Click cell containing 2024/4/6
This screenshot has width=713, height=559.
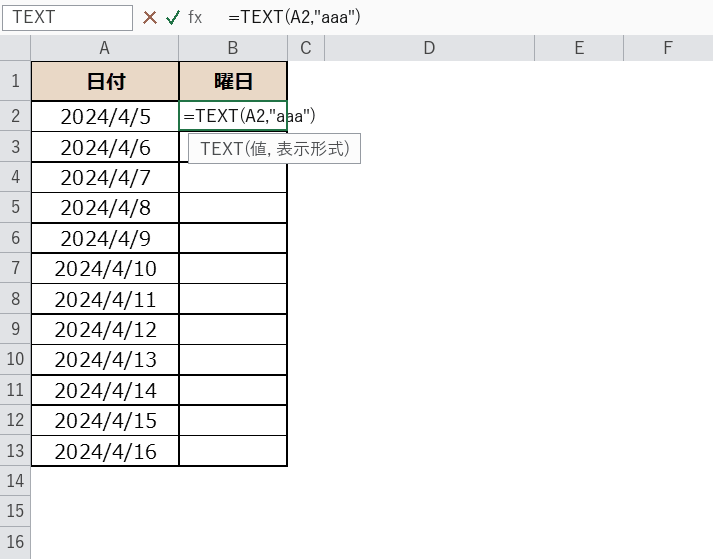pyautogui.click(x=105, y=147)
